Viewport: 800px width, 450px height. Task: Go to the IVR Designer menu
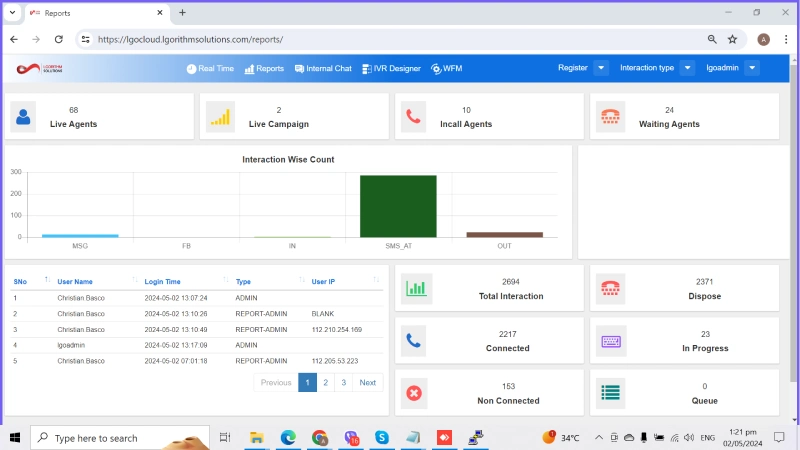(391, 69)
